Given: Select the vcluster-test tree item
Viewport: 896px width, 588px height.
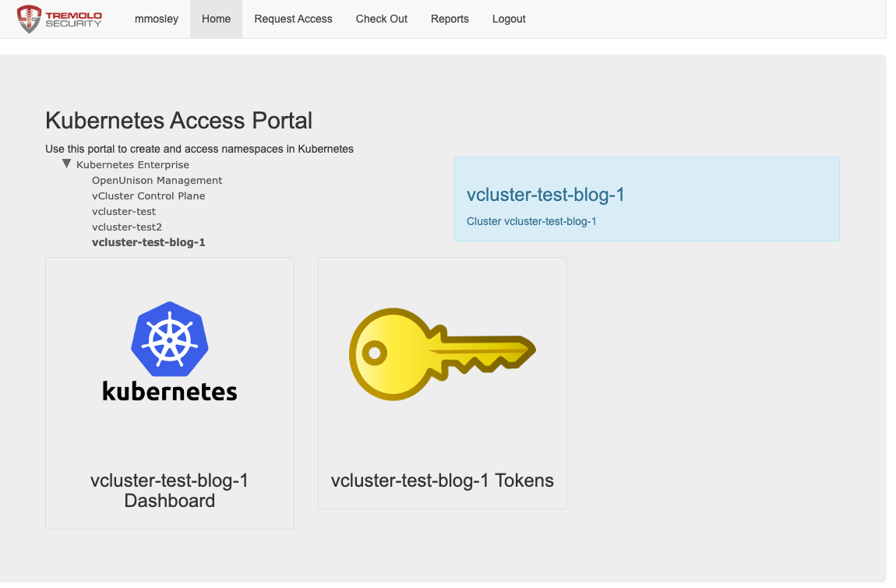Looking at the screenshot, I should 124,212.
